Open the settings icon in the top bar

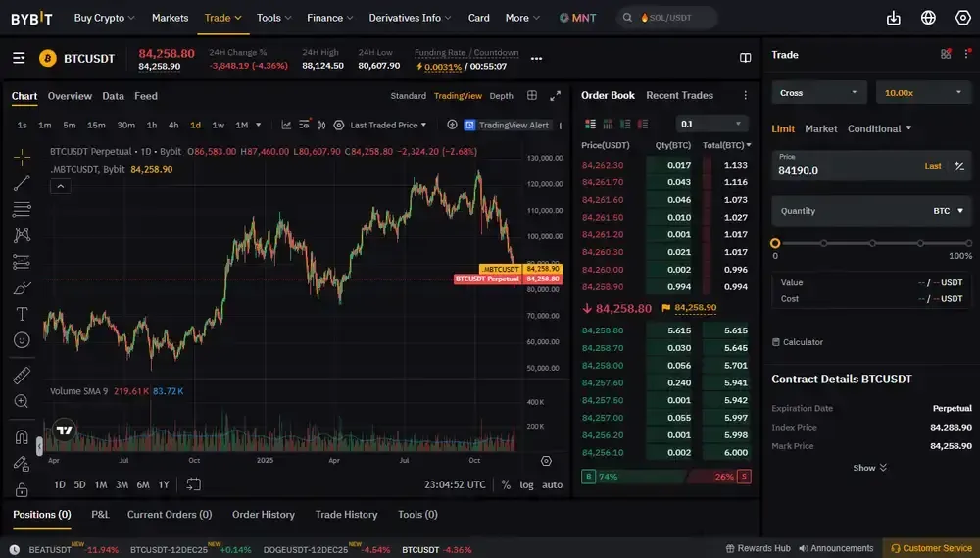[963, 18]
